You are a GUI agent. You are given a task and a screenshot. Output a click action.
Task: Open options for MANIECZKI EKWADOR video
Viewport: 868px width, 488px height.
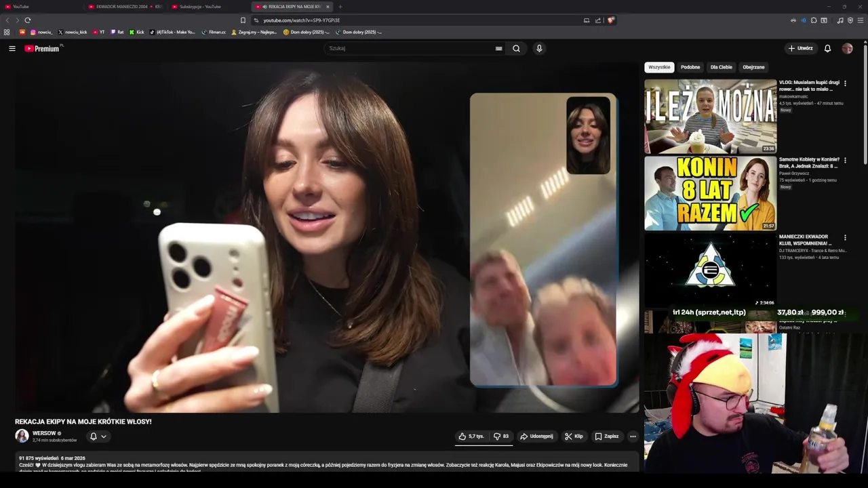pyautogui.click(x=845, y=238)
